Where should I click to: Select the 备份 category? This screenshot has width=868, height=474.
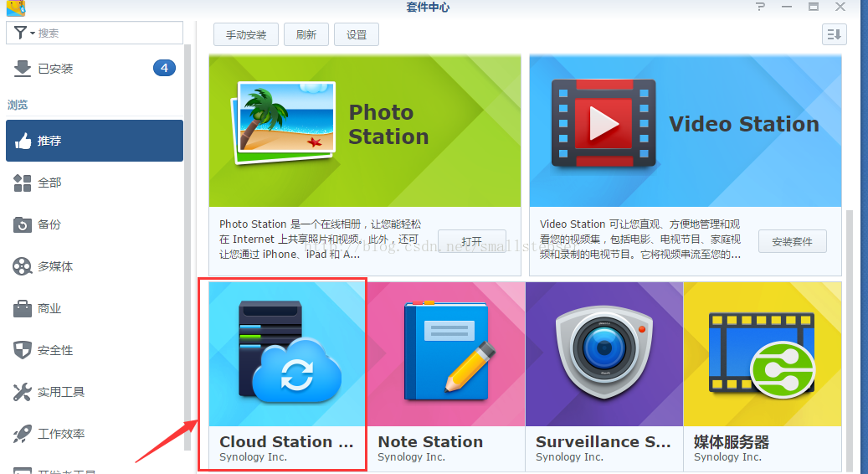point(95,224)
